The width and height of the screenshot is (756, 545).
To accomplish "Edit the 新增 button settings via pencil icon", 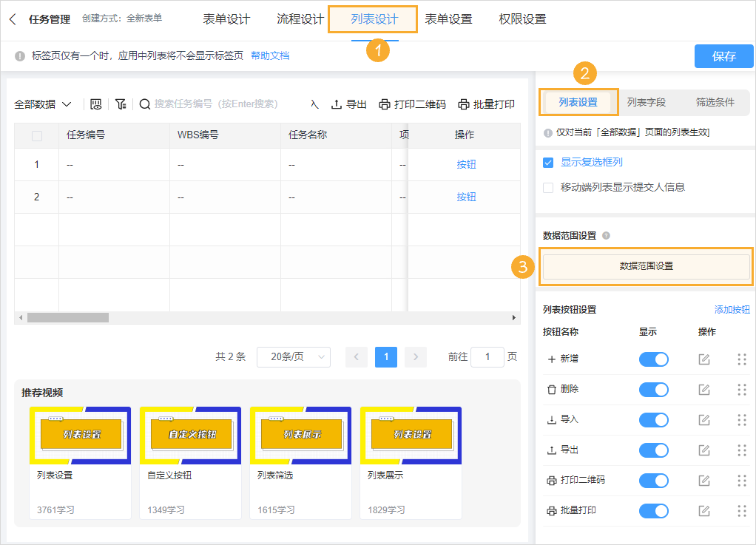I will (704, 359).
